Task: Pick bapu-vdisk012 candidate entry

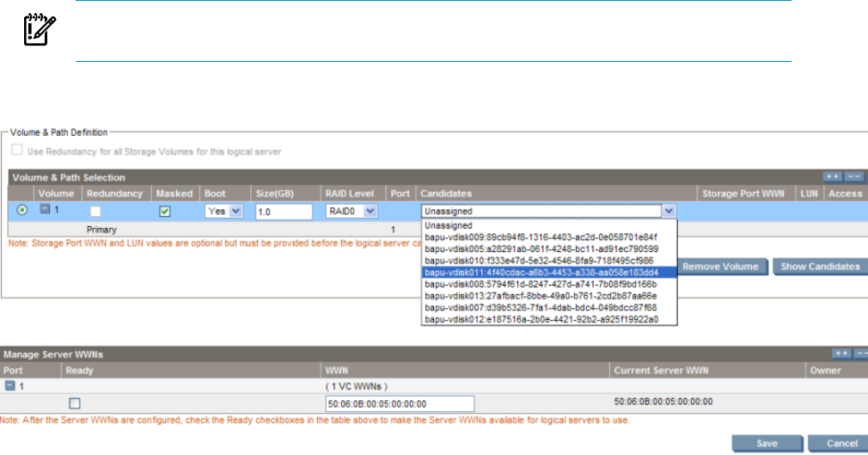Action: (x=541, y=319)
